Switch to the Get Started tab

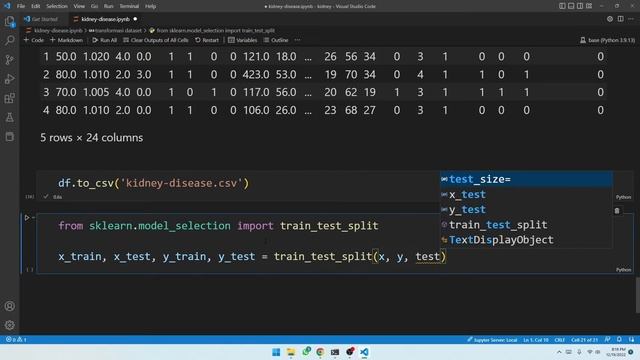pyautogui.click(x=41, y=19)
